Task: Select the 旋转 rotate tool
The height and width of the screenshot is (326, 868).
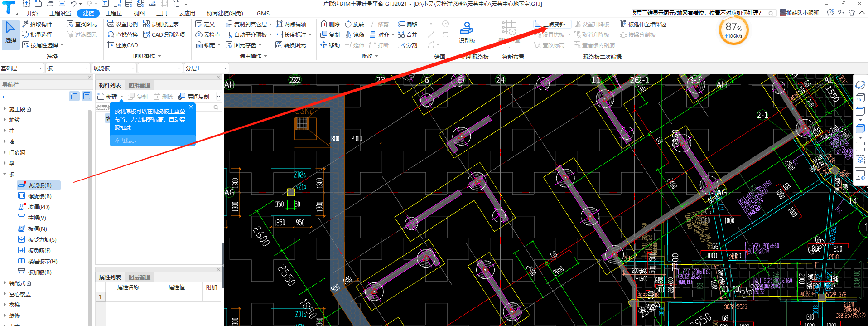Action: [354, 24]
